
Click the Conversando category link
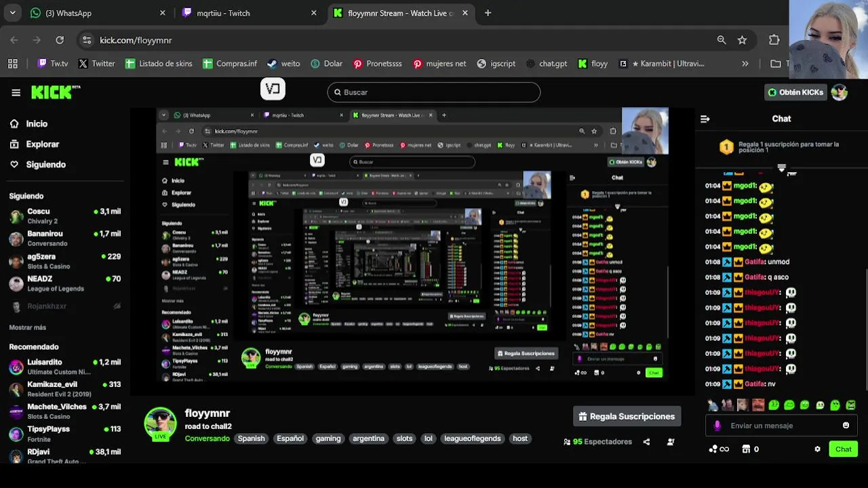tap(207, 439)
